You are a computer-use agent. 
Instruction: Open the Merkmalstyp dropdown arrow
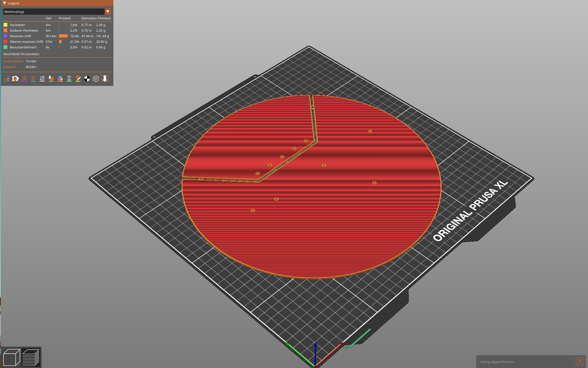[108, 12]
